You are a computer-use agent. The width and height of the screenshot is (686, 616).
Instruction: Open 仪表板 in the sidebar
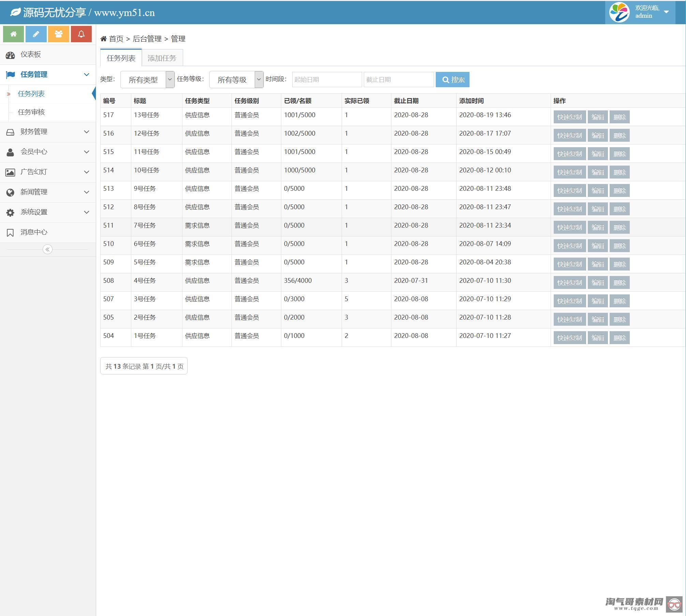pyautogui.click(x=31, y=55)
